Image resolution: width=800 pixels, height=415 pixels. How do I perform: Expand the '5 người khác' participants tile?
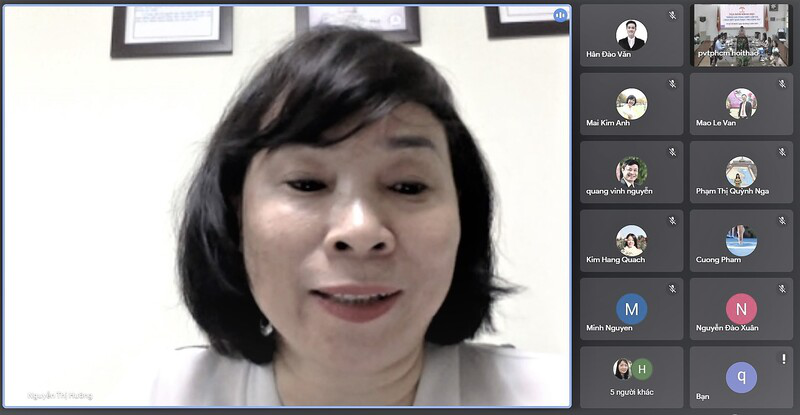point(631,377)
